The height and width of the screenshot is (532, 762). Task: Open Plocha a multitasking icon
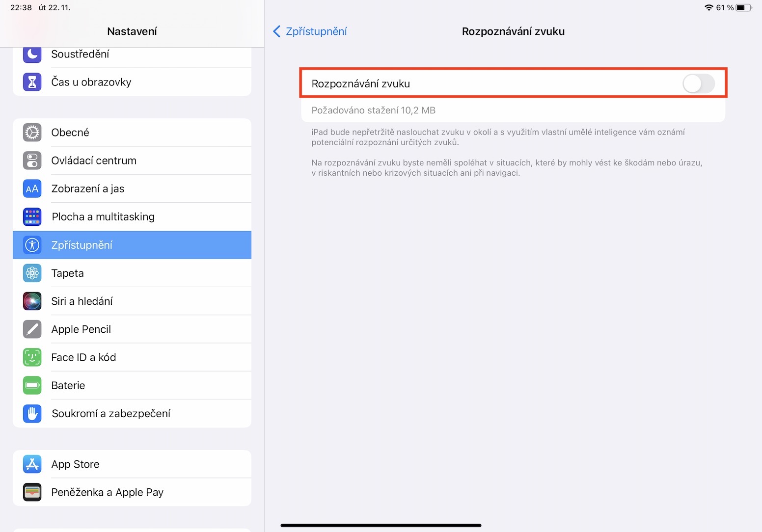[x=32, y=217]
